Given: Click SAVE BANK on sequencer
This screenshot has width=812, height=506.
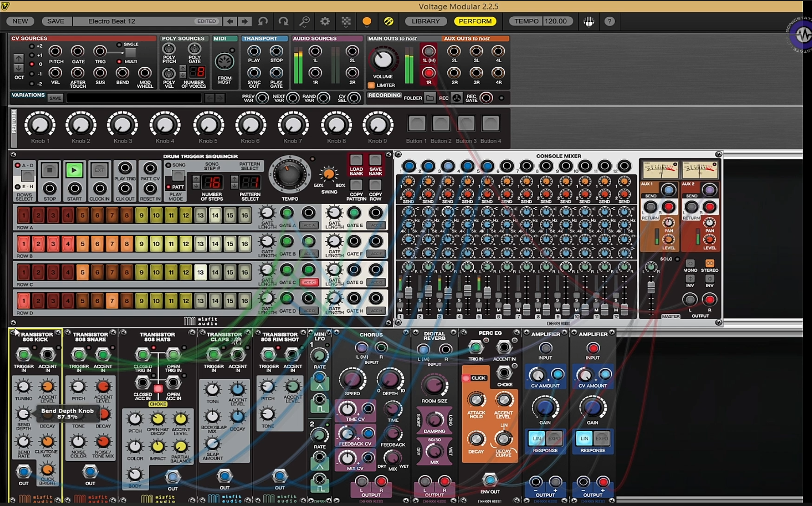Looking at the screenshot, I should coord(375,160).
